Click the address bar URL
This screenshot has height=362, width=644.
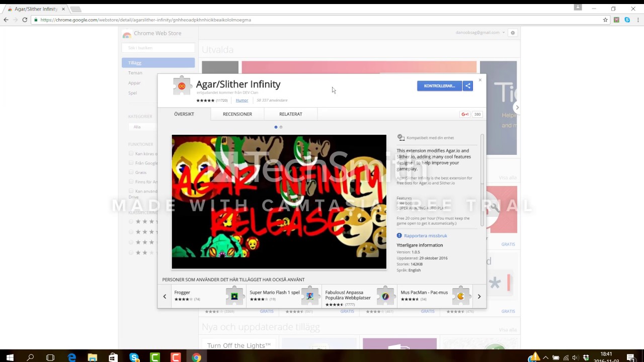(x=145, y=20)
